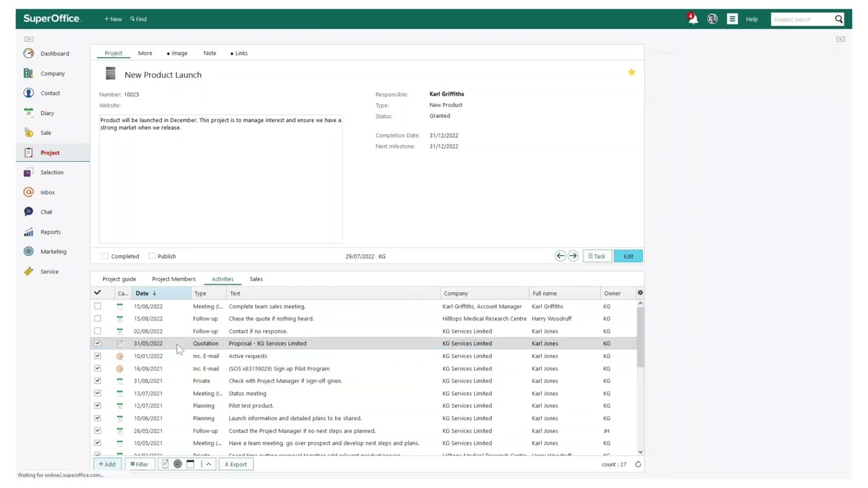The height and width of the screenshot is (488, 868).
Task: Toggle the select-all checkmark in the header
Action: pos(98,293)
